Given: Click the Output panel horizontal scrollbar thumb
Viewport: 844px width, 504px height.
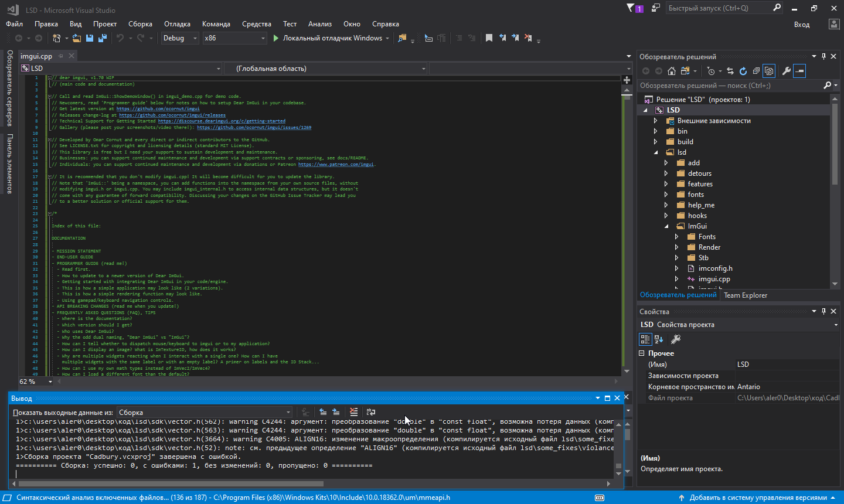Looking at the screenshot, I should point(171,484).
